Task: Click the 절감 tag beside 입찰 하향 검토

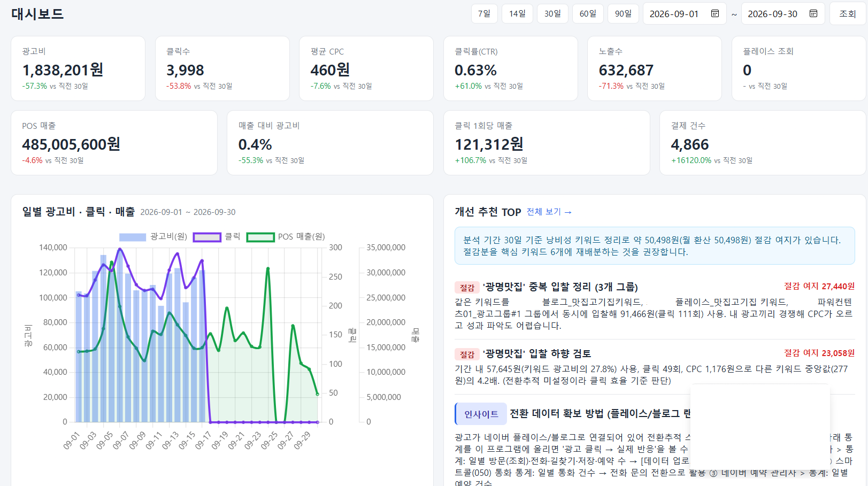Action: (467, 354)
